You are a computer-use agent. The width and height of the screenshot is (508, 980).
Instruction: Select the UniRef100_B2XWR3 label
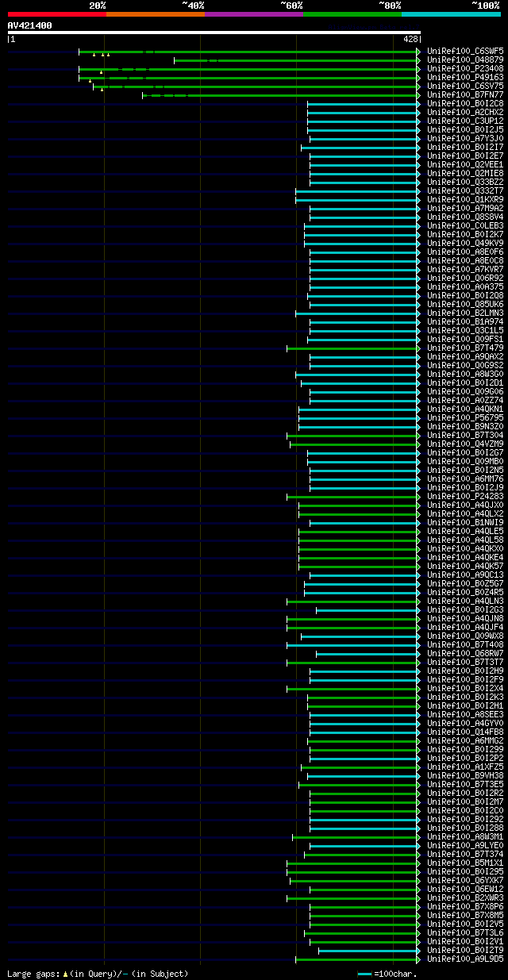coord(465,897)
